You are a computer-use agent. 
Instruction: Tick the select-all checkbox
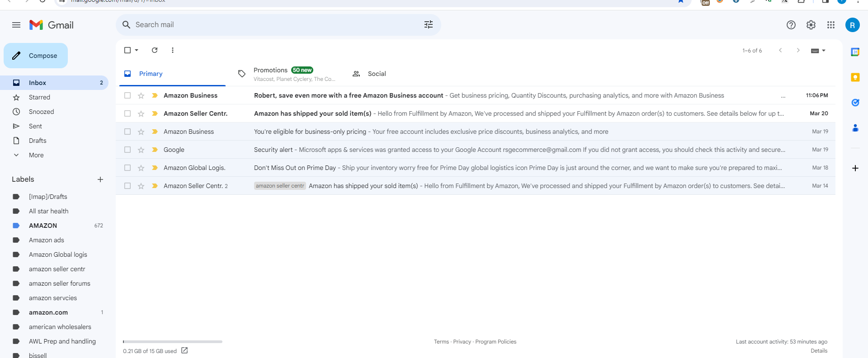[x=127, y=50]
